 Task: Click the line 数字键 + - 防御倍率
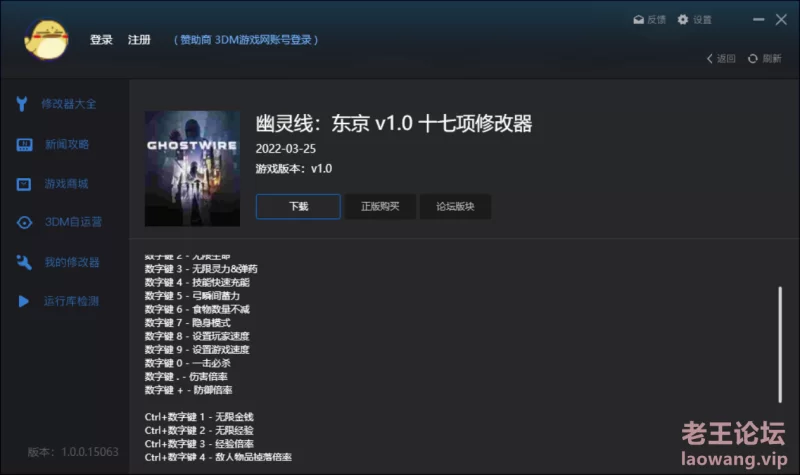click(188, 390)
